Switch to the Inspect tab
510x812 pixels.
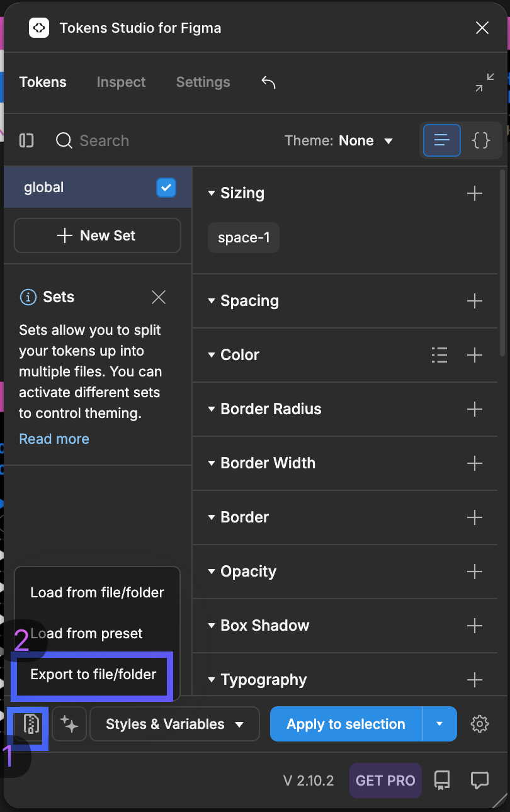121,82
